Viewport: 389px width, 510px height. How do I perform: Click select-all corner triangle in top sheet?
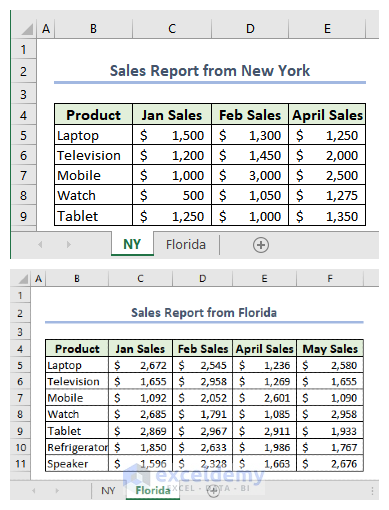tap(27, 29)
